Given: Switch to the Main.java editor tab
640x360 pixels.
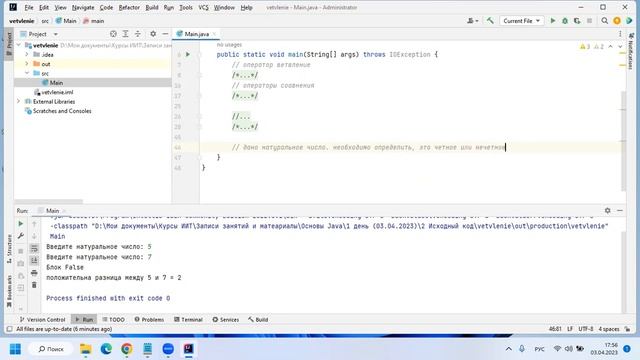Looking at the screenshot, I should [x=196, y=34].
